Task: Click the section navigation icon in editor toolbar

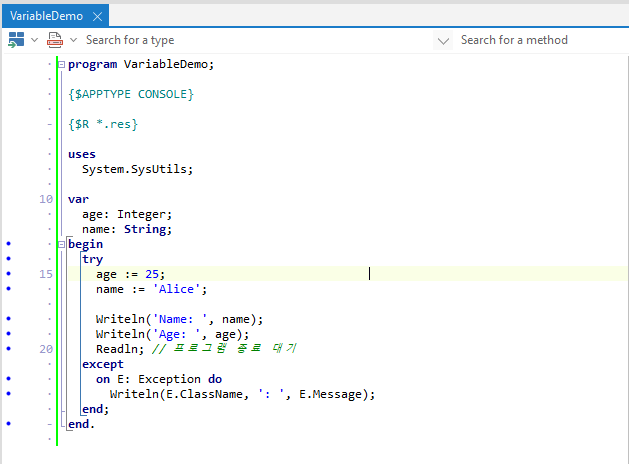Action: tap(16, 40)
